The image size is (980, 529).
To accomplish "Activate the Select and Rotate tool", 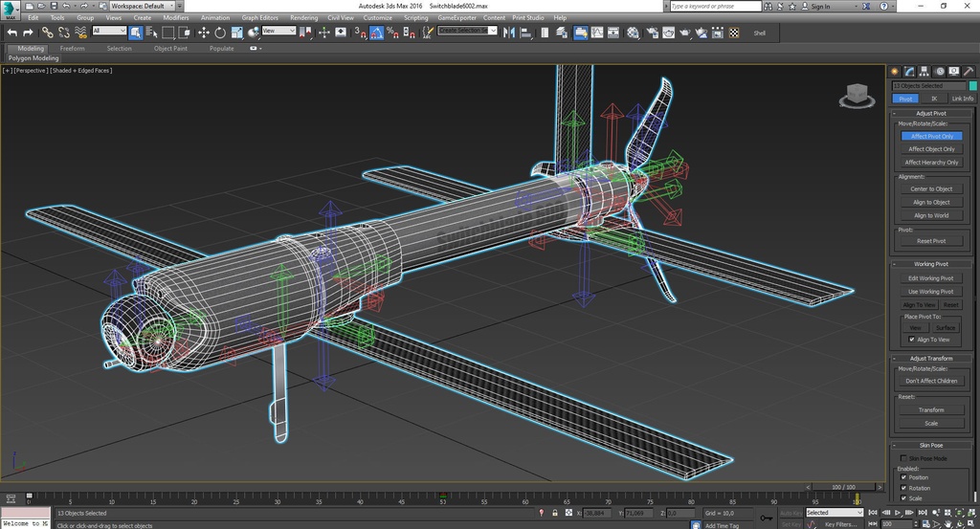I will point(219,33).
